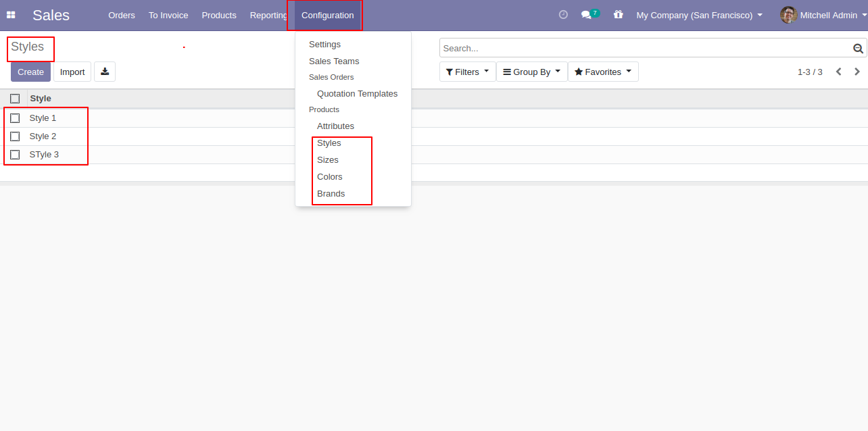The width and height of the screenshot is (868, 431).
Task: Open the apps grid menu icon
Action: click(11, 15)
